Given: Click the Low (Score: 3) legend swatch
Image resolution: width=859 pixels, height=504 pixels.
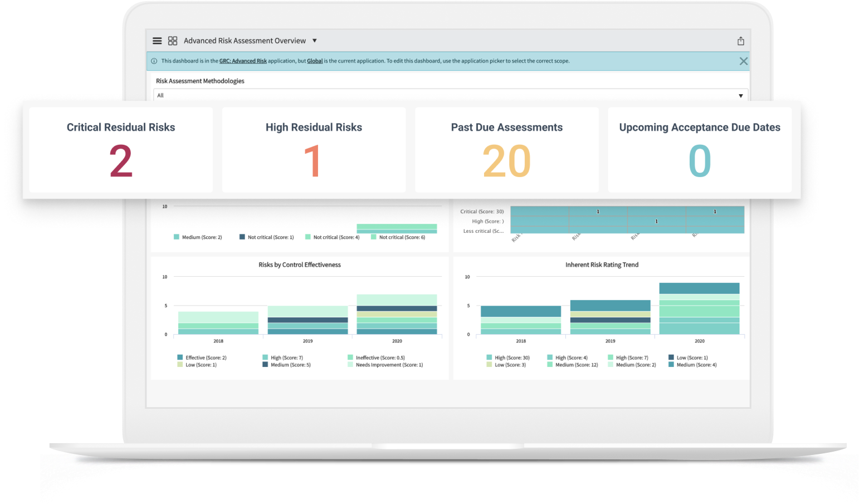Looking at the screenshot, I should click(489, 365).
